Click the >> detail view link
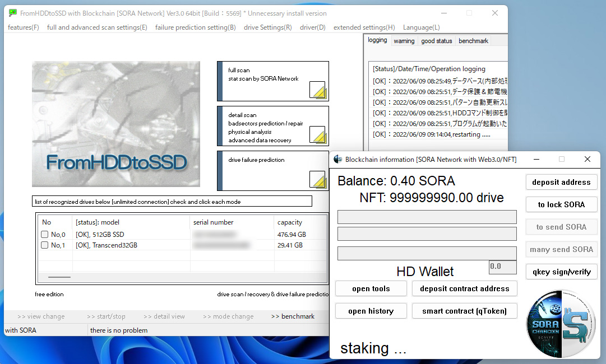Viewport: 606px width, 364px height. (164, 316)
